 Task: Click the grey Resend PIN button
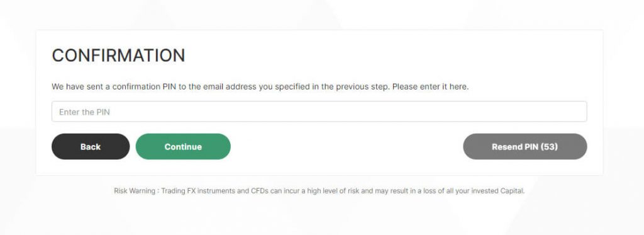point(525,147)
